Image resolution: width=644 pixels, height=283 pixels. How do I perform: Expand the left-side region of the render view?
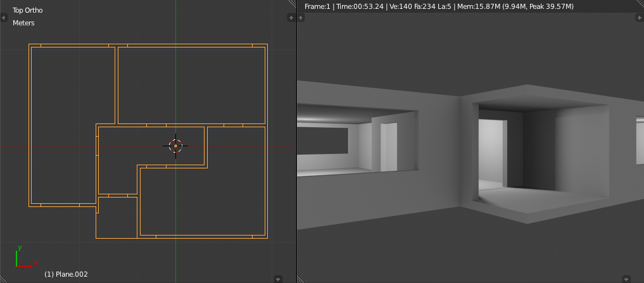coord(301,18)
